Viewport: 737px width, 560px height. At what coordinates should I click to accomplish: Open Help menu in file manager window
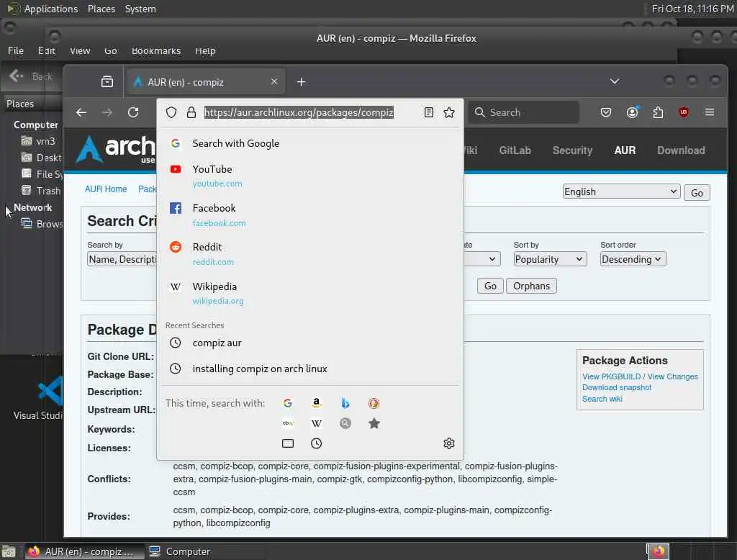(x=205, y=50)
